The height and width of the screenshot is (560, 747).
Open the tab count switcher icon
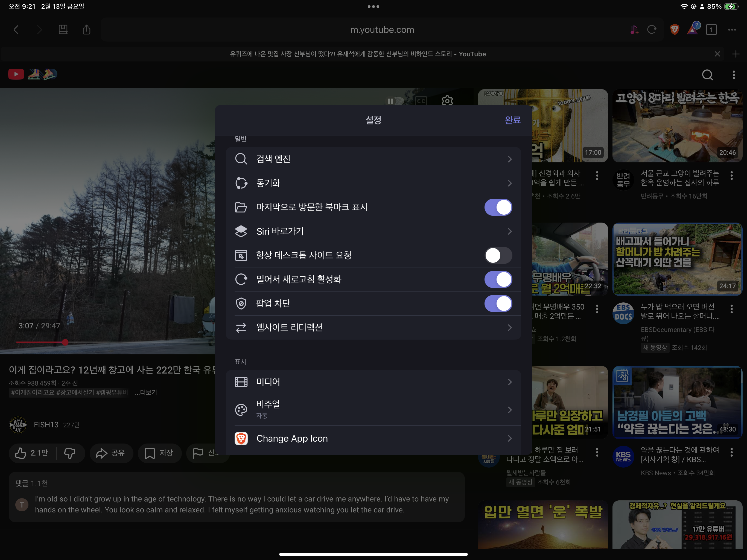click(x=711, y=30)
